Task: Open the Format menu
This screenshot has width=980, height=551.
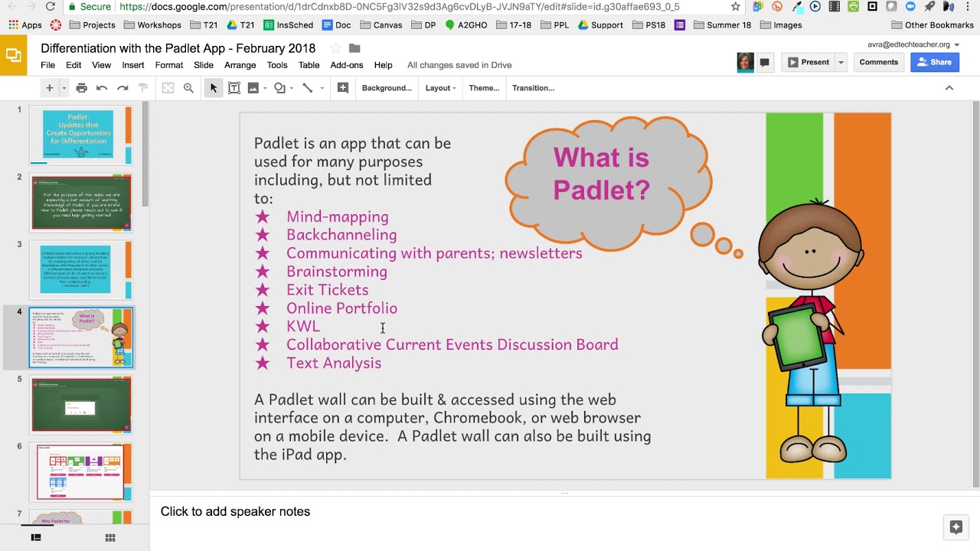Action: pos(168,65)
